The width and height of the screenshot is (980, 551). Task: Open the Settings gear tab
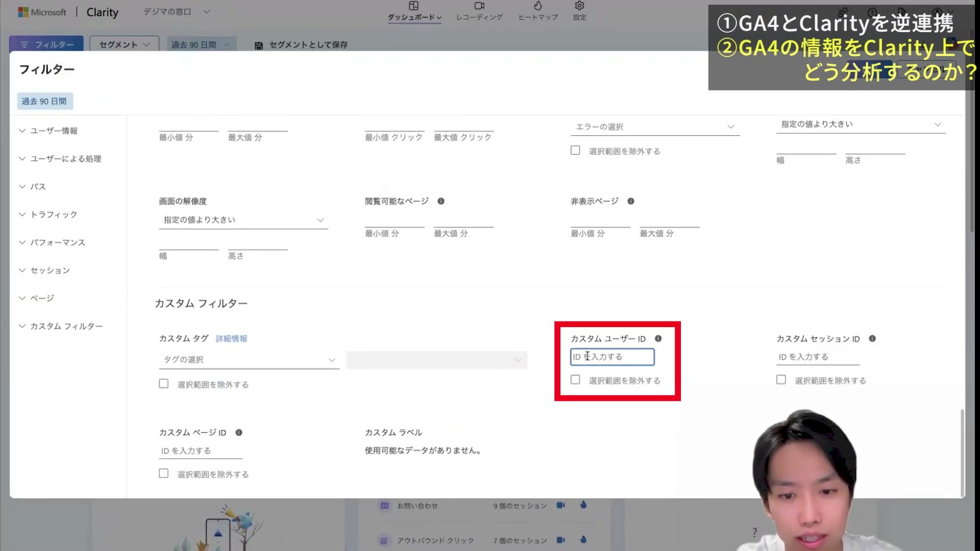[x=579, y=12]
